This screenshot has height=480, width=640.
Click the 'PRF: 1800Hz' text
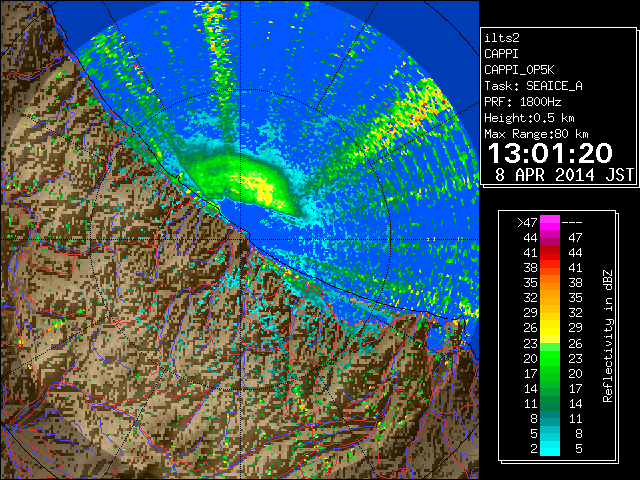pos(523,102)
